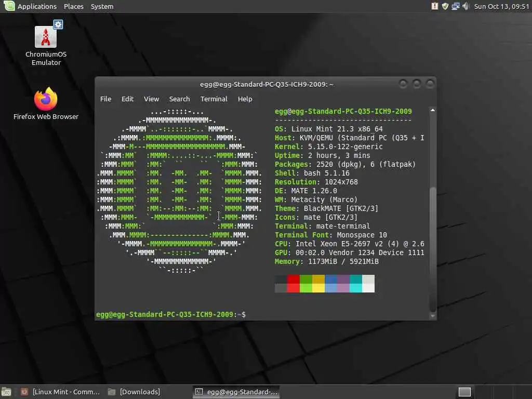Click the 'DE: MATE 1.26.0' line
This screenshot has width=532, height=399.
(305, 191)
